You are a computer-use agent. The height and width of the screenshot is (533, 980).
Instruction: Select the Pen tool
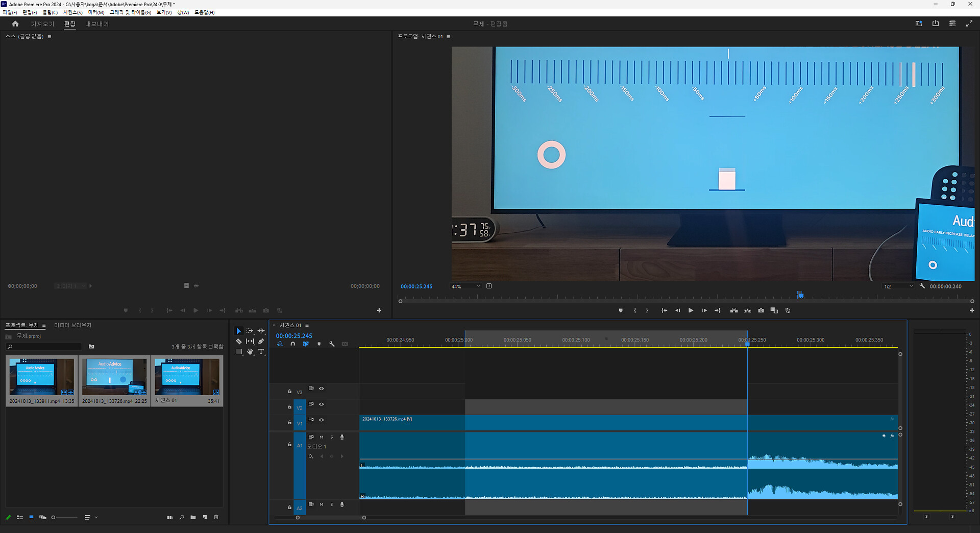pyautogui.click(x=261, y=342)
